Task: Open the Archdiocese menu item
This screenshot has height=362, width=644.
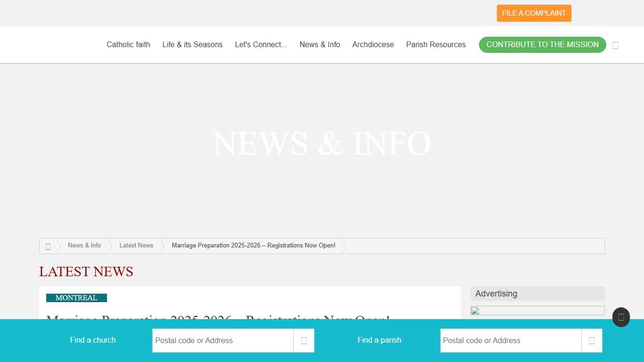Action: pos(373,45)
